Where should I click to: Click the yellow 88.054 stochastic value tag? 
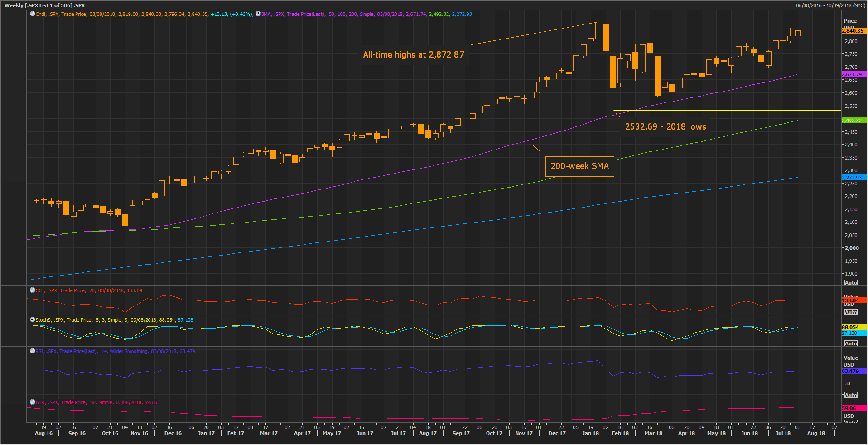[854, 327]
